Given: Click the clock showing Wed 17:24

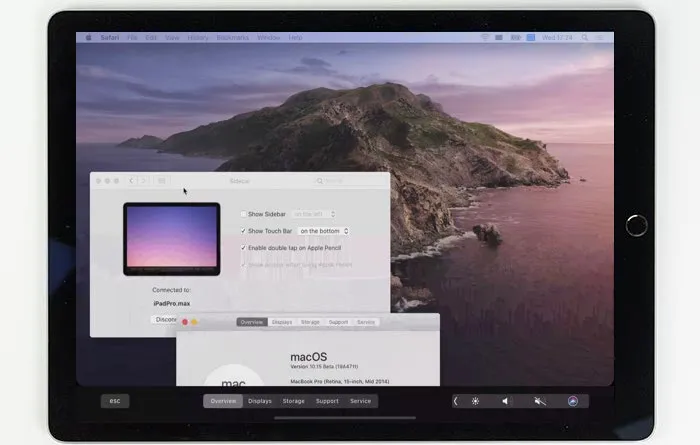Looking at the screenshot, I should click(557, 37).
